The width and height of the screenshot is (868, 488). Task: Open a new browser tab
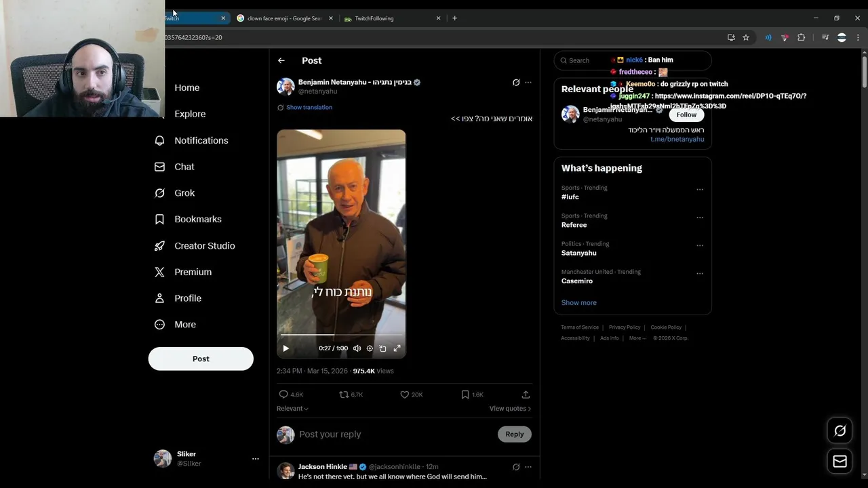pyautogui.click(x=454, y=18)
